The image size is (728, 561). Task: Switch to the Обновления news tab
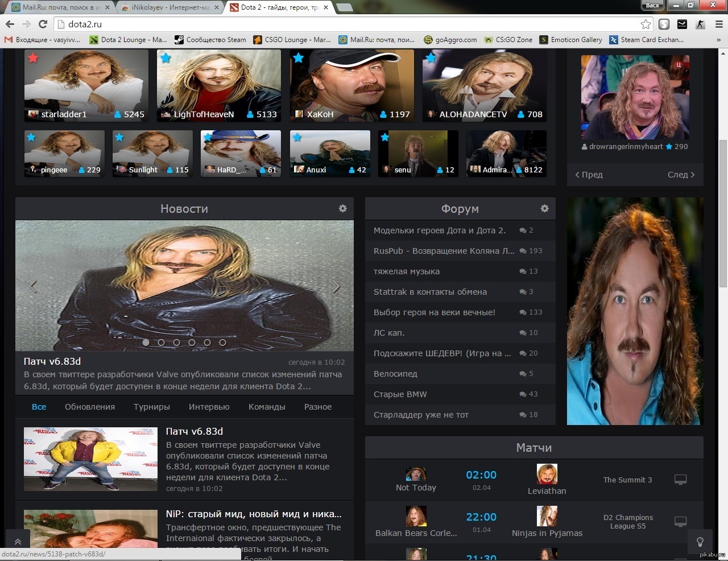90,407
